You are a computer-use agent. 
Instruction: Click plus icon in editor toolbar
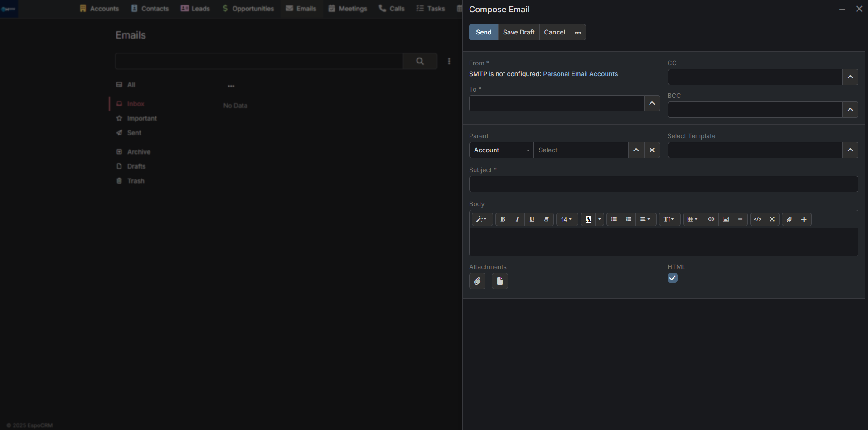(804, 219)
